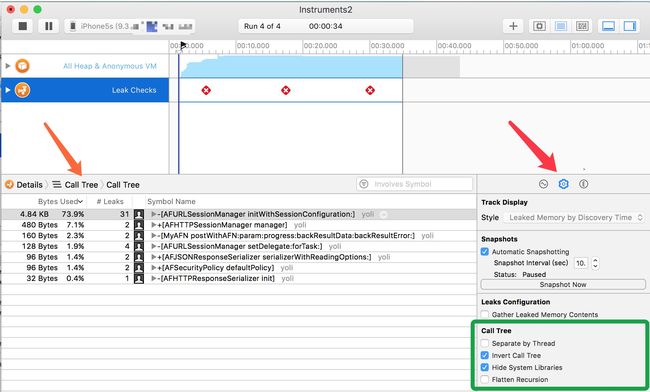
Task: Stop the recording with the stop button
Action: 23,26
